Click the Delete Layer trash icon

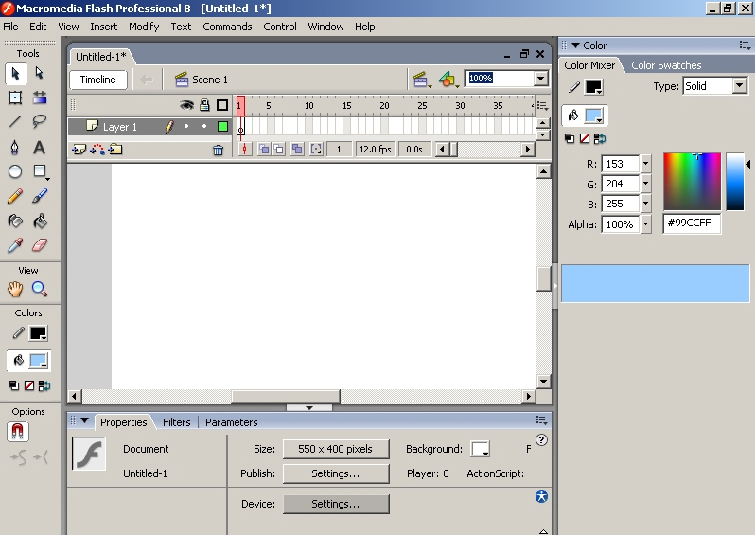(218, 151)
